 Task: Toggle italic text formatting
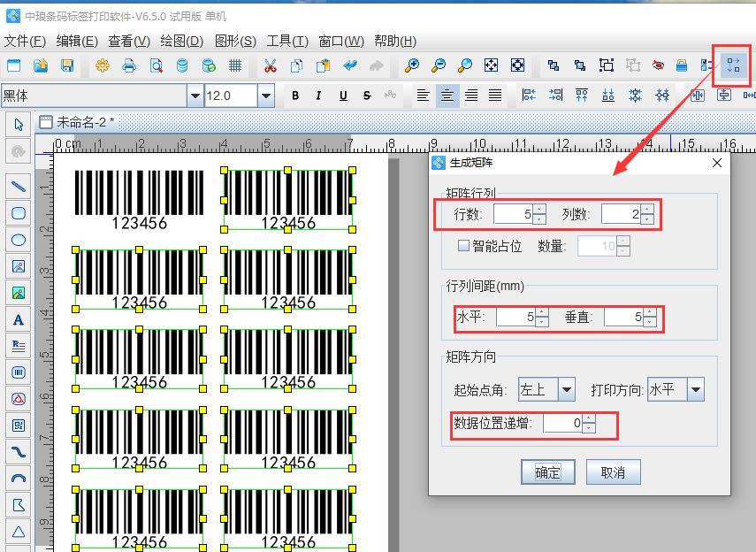[318, 95]
